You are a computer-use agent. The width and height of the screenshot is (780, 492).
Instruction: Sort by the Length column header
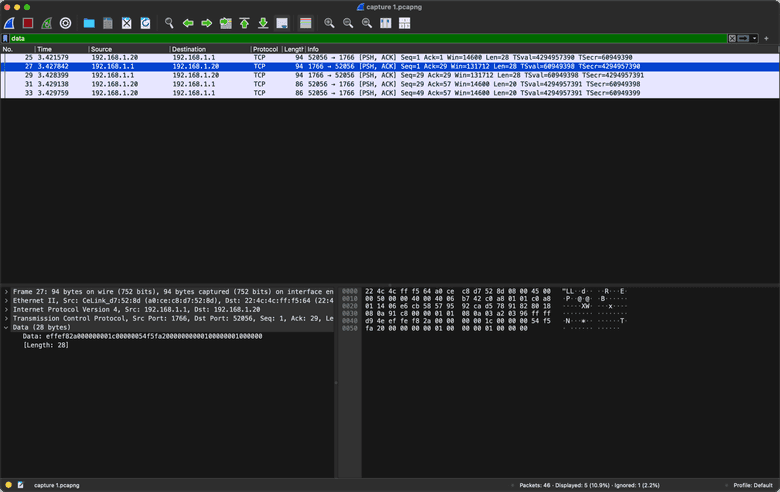(293, 49)
